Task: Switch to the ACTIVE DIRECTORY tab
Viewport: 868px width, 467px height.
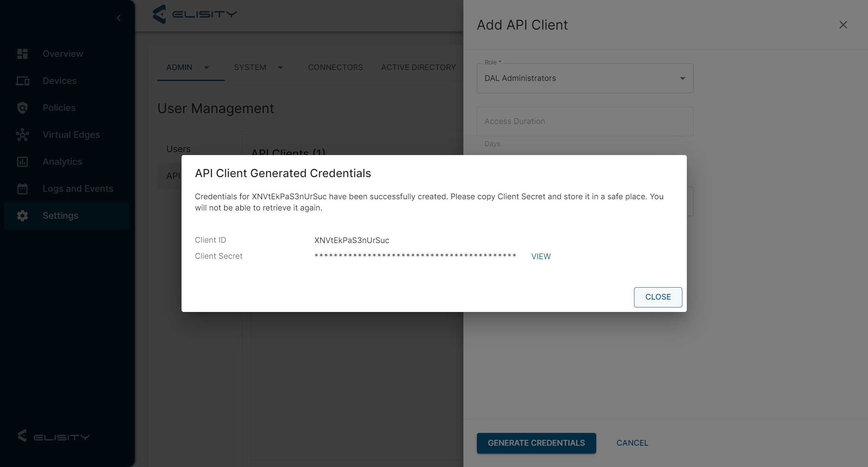Action: pyautogui.click(x=418, y=67)
